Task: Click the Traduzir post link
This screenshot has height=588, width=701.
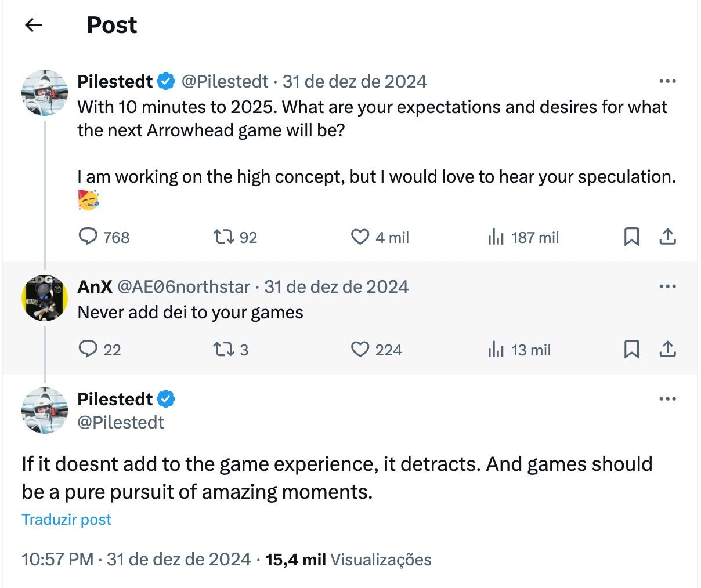Action: (66, 519)
